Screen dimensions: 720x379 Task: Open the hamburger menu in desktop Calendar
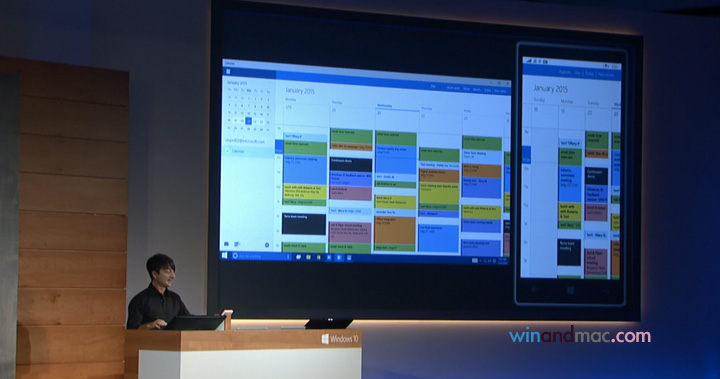coord(228,72)
